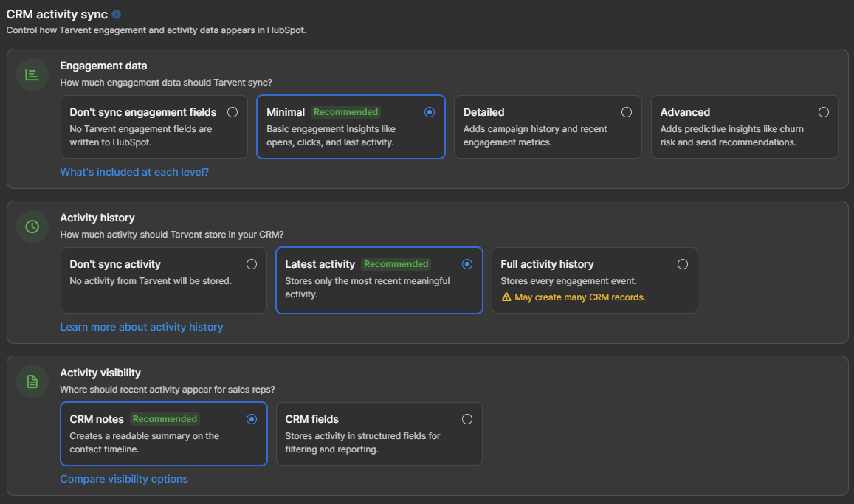Screen dimensions: 854x504
Task: Click No activity from Tarvent will be stored text
Action: click(x=151, y=281)
